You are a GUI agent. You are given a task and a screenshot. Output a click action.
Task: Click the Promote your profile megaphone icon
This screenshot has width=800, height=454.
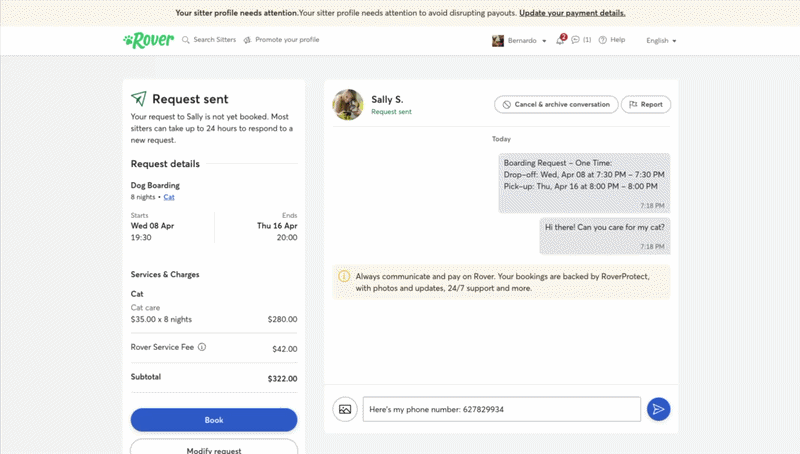pyautogui.click(x=247, y=40)
